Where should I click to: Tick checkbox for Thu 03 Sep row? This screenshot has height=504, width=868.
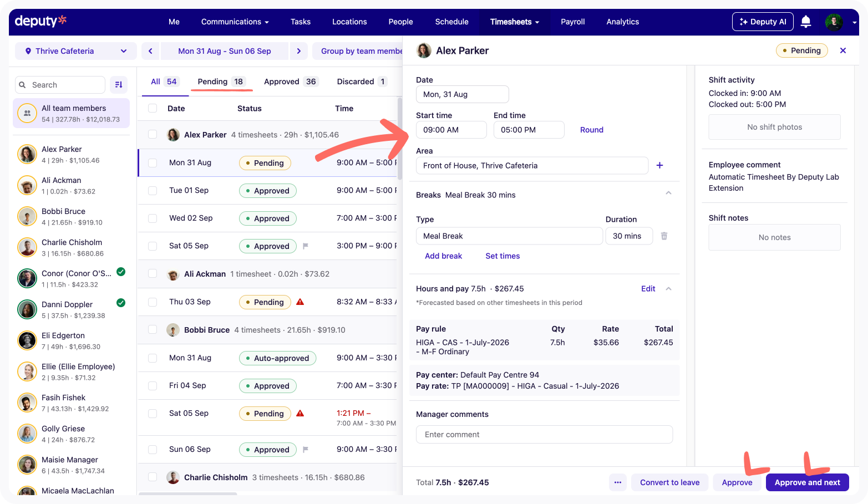153,302
